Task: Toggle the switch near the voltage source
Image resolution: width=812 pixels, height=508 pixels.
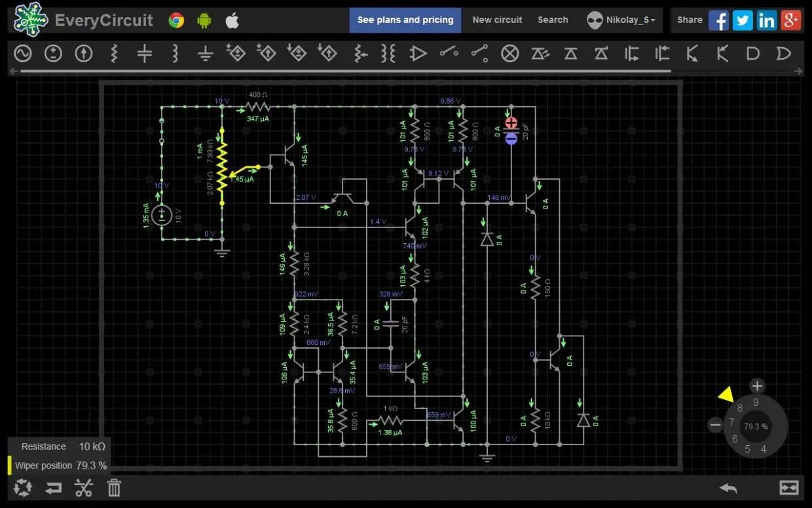Action: [162, 131]
